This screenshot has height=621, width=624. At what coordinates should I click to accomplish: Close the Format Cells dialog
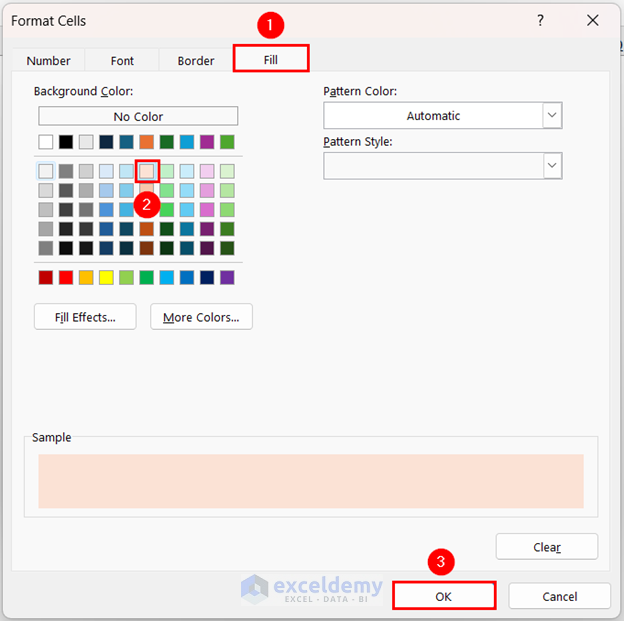(x=593, y=20)
